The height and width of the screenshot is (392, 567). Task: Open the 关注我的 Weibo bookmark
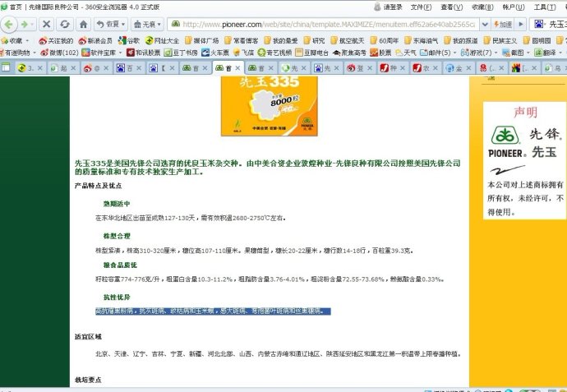tap(56, 40)
